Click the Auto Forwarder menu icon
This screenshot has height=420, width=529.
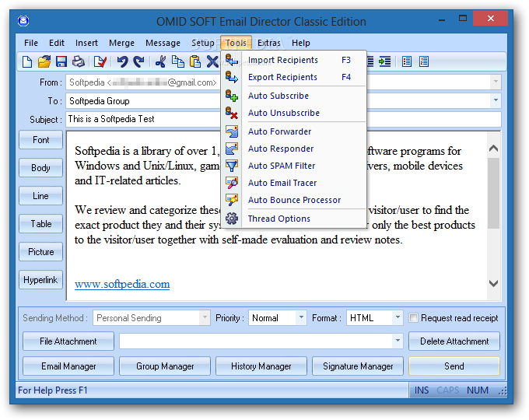[x=232, y=131]
